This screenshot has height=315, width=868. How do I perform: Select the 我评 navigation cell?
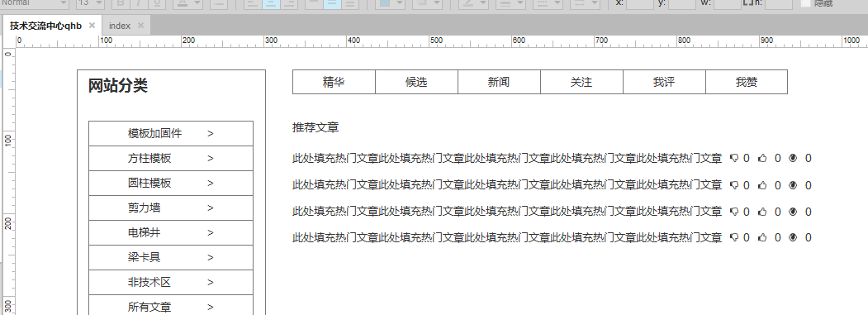point(664,82)
